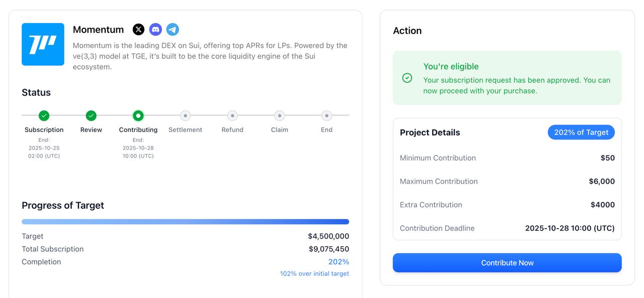
Task: Select the Settlement step marker
Action: point(185,116)
